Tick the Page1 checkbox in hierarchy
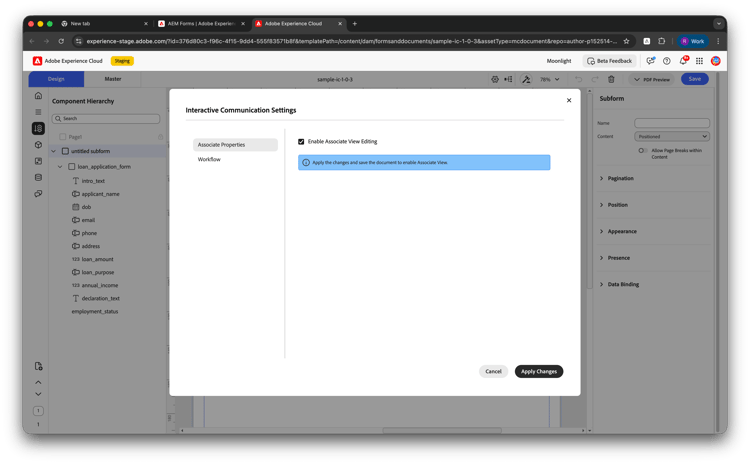Viewport: 750px width, 464px height. tap(63, 137)
